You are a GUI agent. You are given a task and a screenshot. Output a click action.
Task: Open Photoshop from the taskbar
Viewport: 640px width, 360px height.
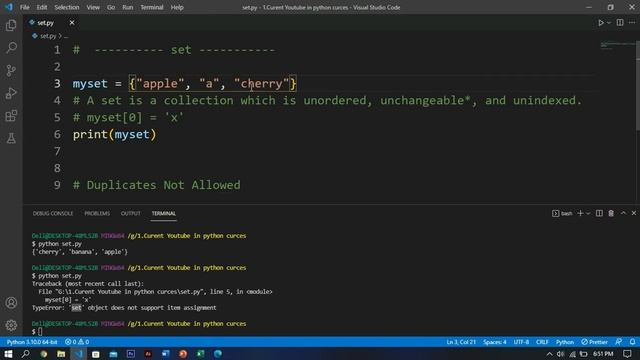coord(131,354)
